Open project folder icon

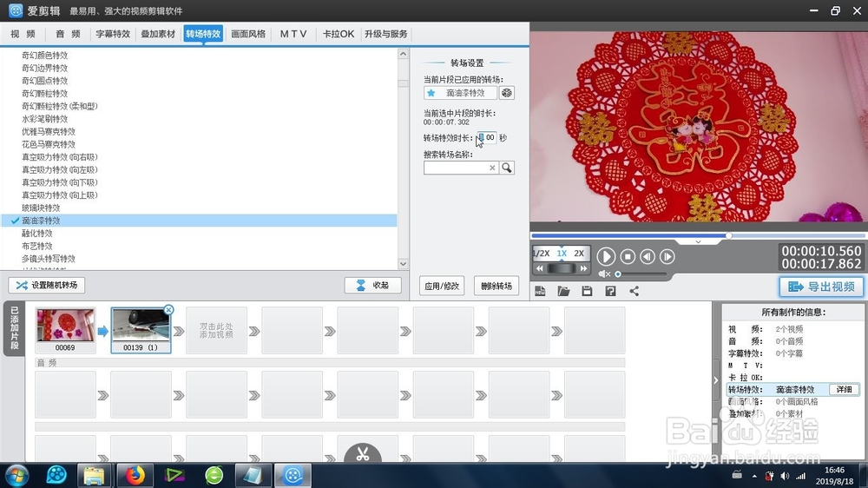click(563, 291)
